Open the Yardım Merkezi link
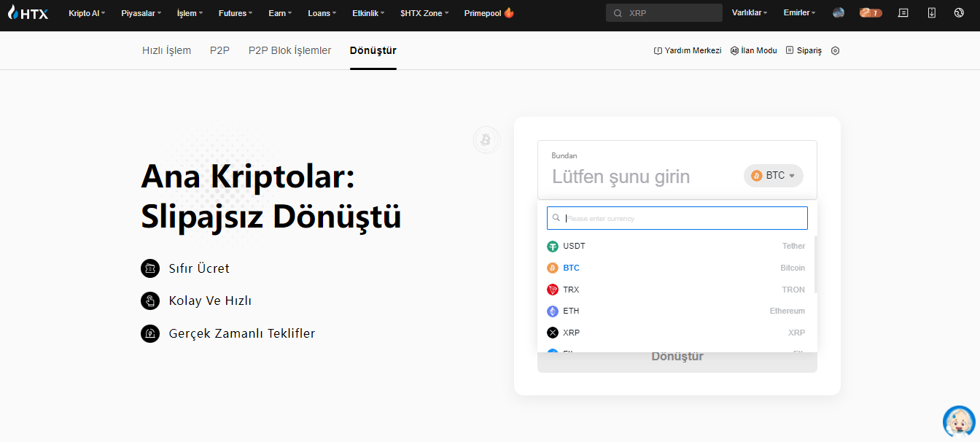The height and width of the screenshot is (442, 980). 688,50
